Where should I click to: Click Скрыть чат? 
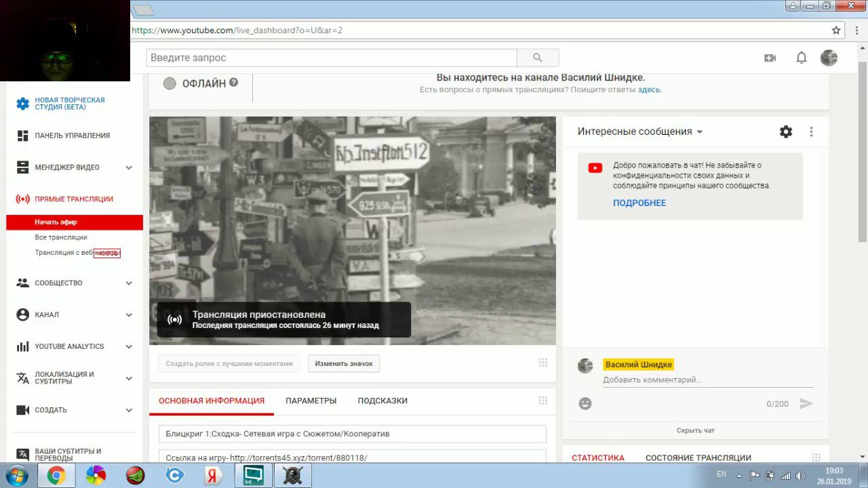(696, 430)
